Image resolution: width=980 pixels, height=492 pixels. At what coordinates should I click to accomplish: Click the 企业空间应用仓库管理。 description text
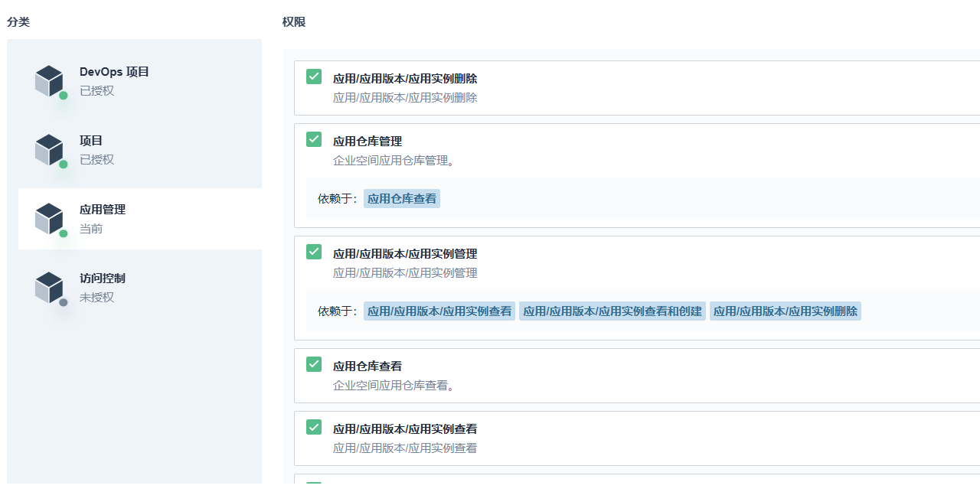click(394, 161)
